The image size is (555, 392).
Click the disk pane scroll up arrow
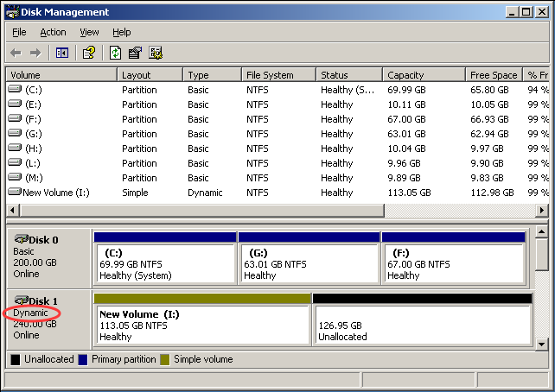tap(541, 232)
